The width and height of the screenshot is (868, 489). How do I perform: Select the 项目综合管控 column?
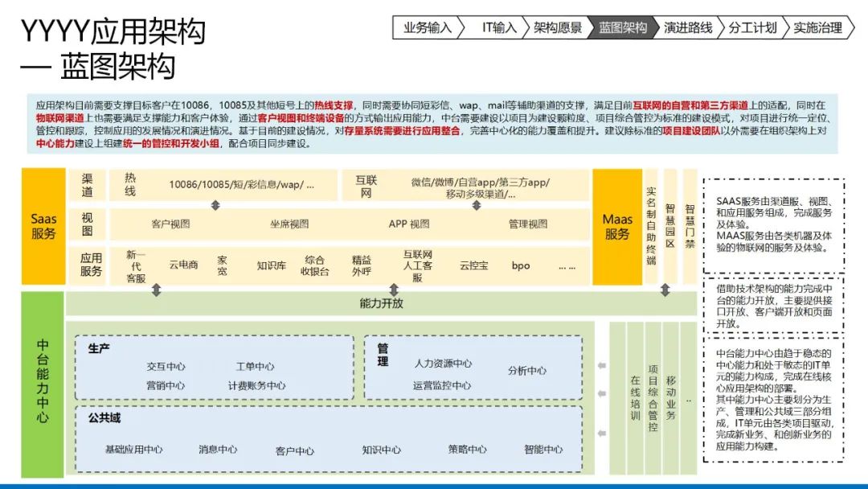[653, 398]
